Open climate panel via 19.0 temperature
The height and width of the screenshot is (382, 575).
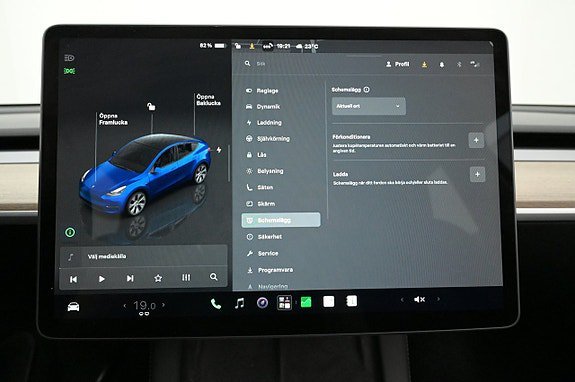(144, 305)
